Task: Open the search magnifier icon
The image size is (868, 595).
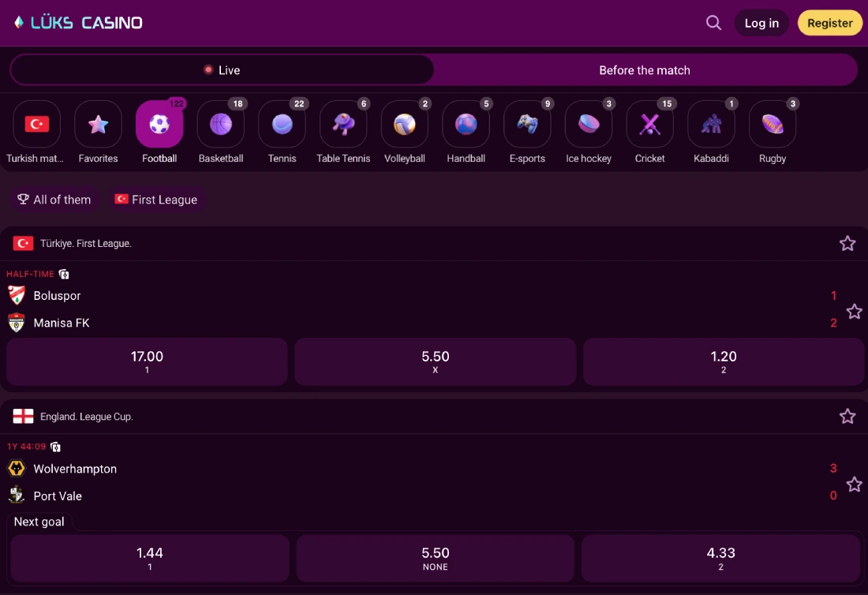Action: [x=713, y=23]
